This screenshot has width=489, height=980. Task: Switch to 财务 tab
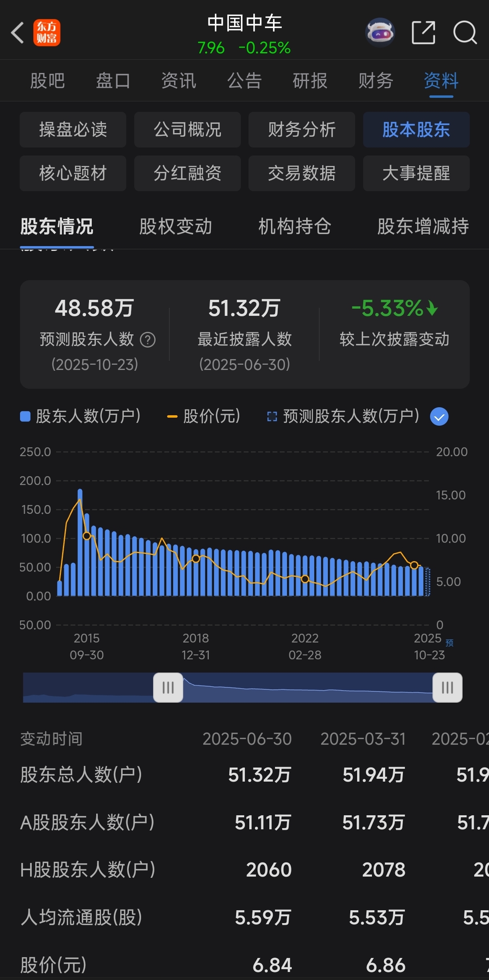click(376, 81)
